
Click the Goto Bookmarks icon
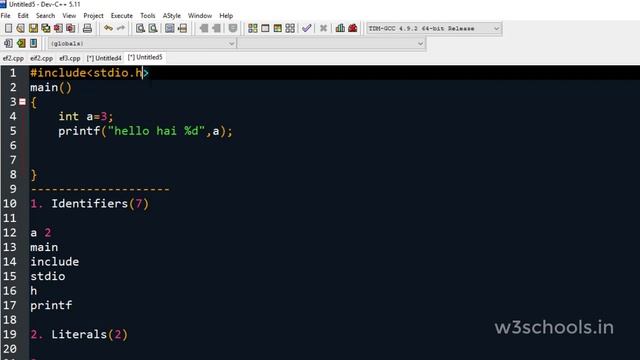coord(33,43)
